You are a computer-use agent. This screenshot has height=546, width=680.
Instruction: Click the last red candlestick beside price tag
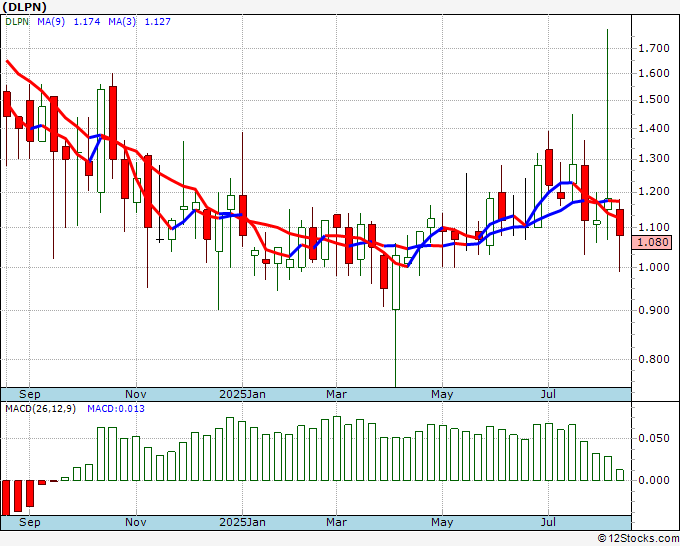click(x=620, y=223)
